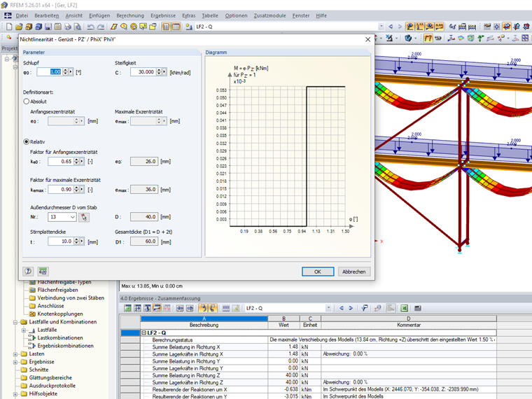Image resolution: width=532 pixels, height=399 pixels.
Task: Export the results table to Excel
Action: (x=404, y=308)
